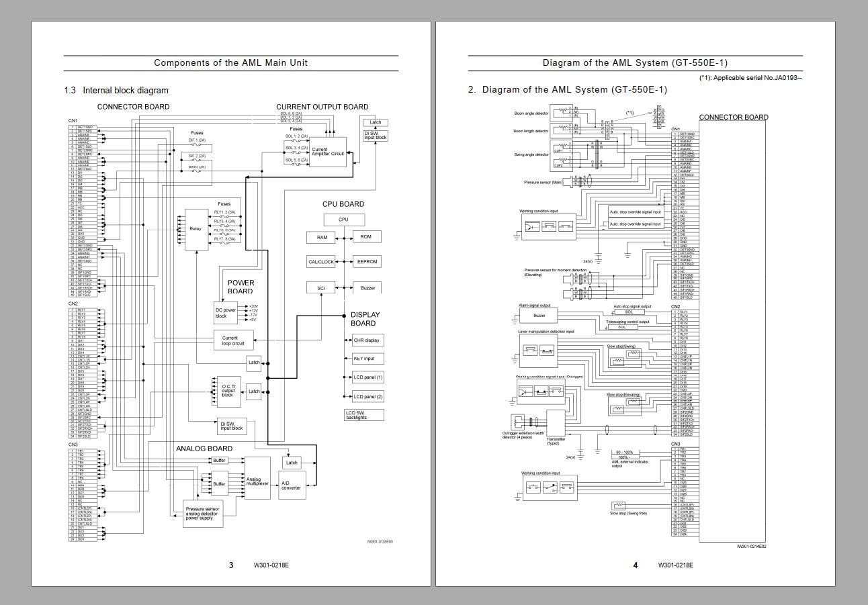Image resolution: width=868 pixels, height=605 pixels.
Task: Click the 'ROM' box
Action: point(365,237)
